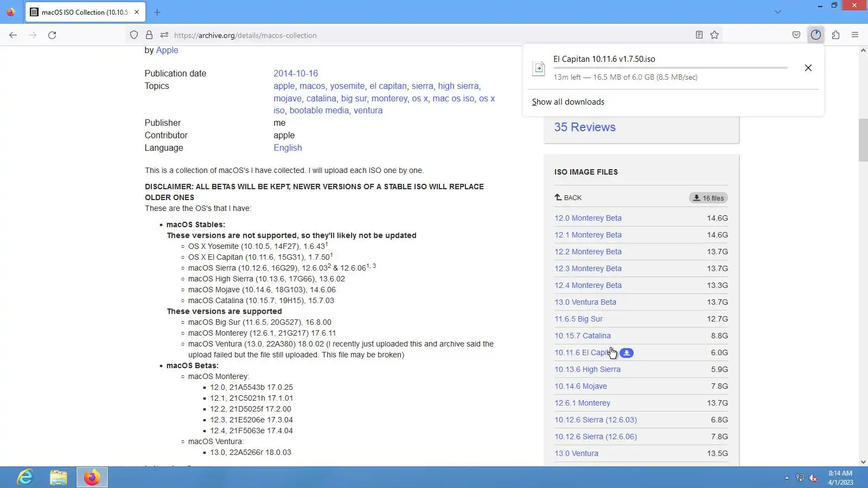
Task: Cancel the El Capitan ISO download
Action: point(808,68)
